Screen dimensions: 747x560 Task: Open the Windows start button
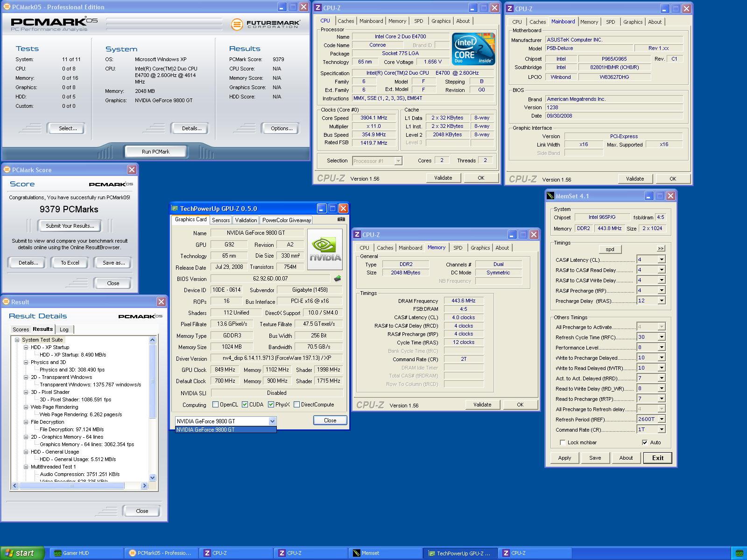(22, 553)
